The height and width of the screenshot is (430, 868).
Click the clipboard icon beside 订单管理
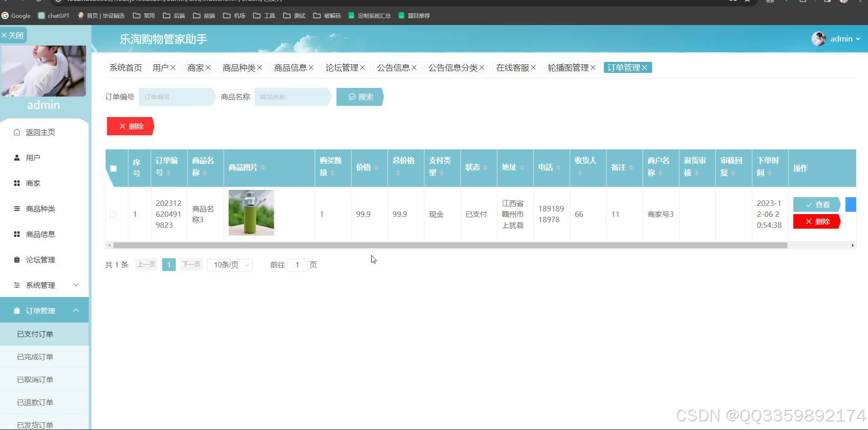(17, 311)
